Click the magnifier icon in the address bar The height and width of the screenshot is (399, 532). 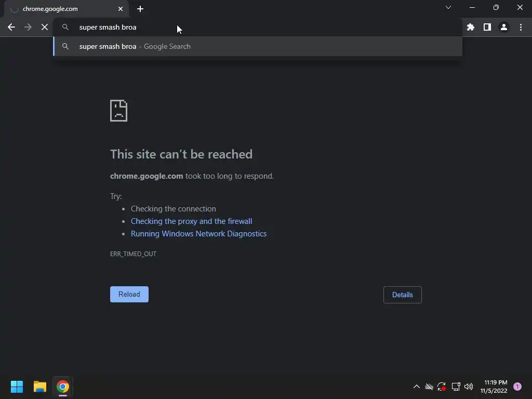click(x=65, y=27)
